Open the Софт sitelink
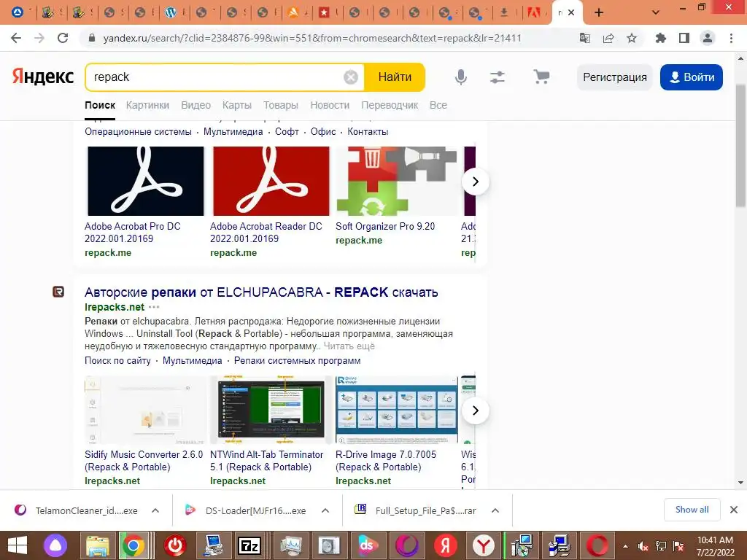747x560 pixels. [x=287, y=132]
